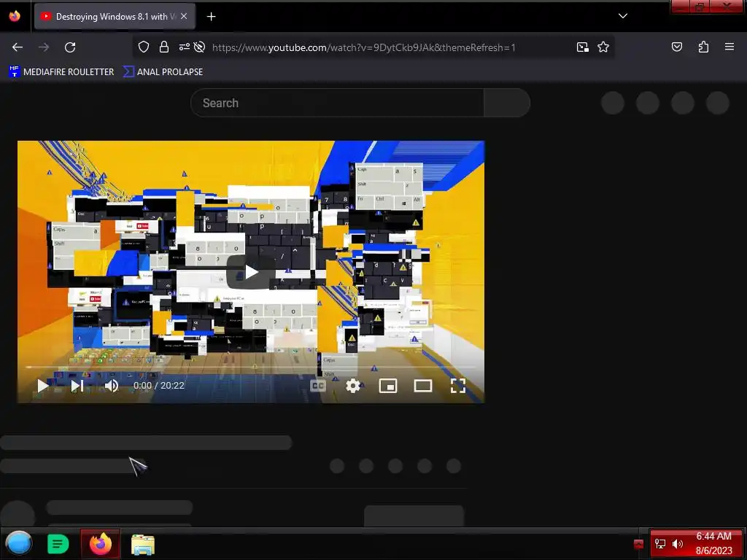
Task: List all tabs dropdown arrow
Action: (x=623, y=16)
